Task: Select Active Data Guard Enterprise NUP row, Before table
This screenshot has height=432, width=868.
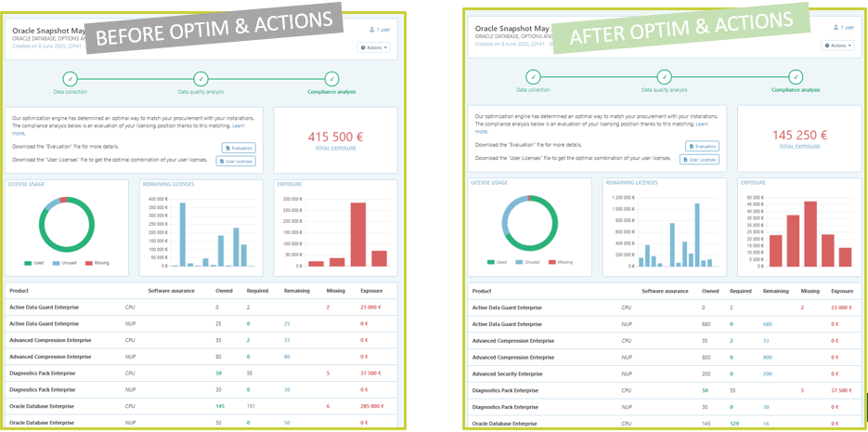Action: [201, 323]
